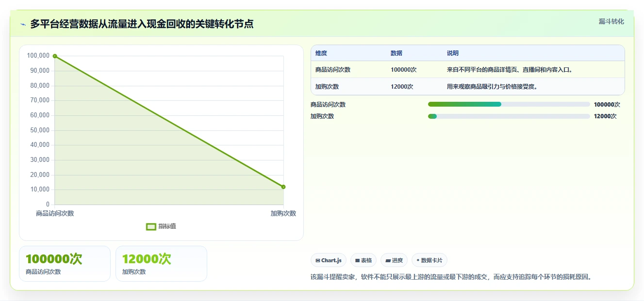Click the 50,000 y-axis label
This screenshot has width=644, height=301.
[x=40, y=130]
